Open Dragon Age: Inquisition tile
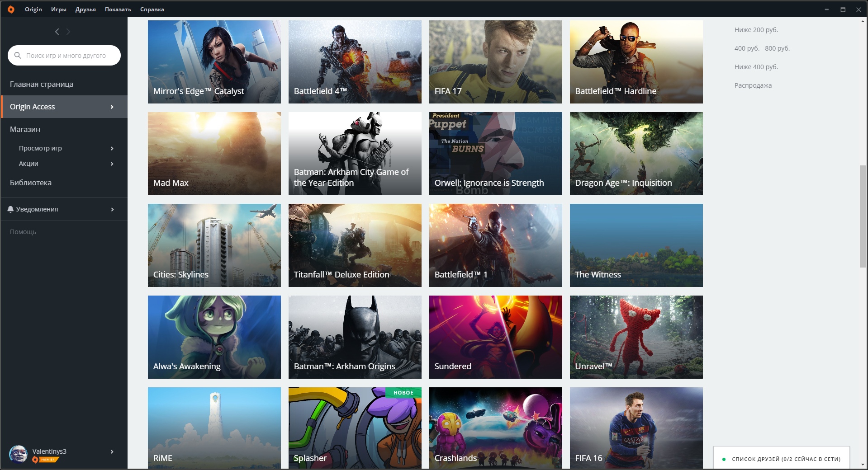 click(636, 154)
